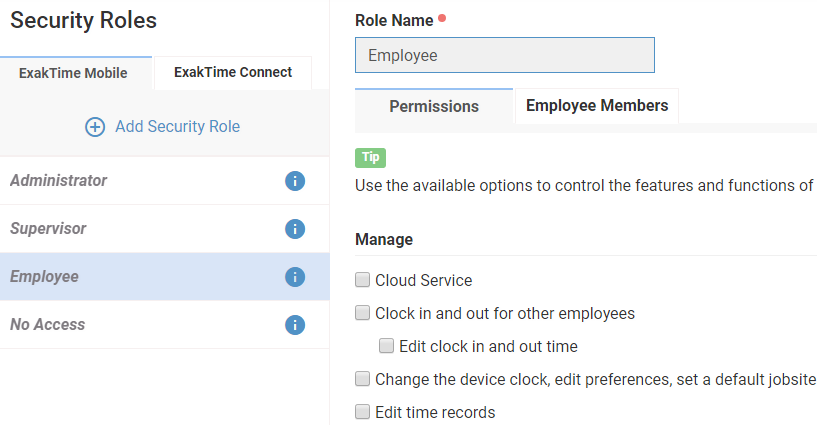The image size is (817, 425).
Task: Click the Manage section heading
Action: (x=384, y=240)
